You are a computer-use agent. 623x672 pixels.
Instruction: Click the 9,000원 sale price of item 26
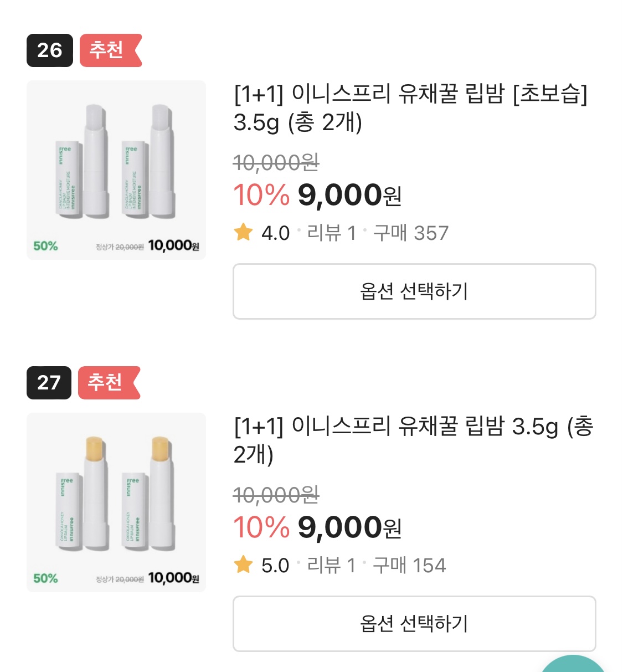click(x=349, y=195)
